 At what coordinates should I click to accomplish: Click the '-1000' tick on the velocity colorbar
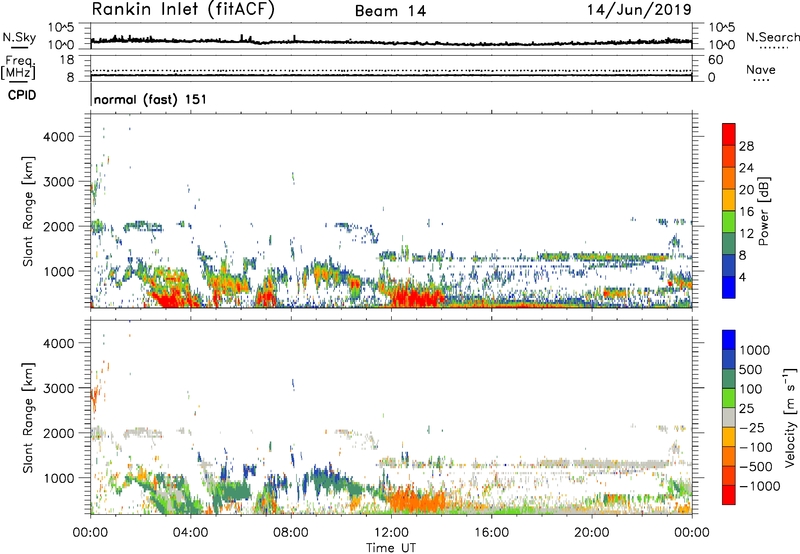(759, 486)
